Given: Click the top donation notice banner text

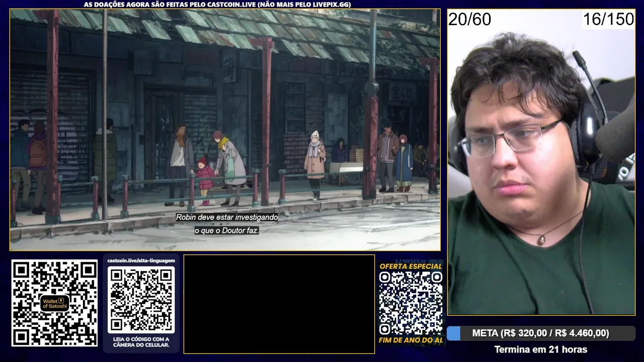Looking at the screenshot, I should (x=217, y=5).
